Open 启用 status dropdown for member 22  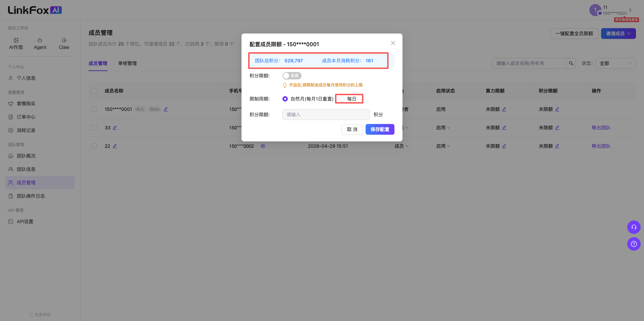tap(443, 146)
